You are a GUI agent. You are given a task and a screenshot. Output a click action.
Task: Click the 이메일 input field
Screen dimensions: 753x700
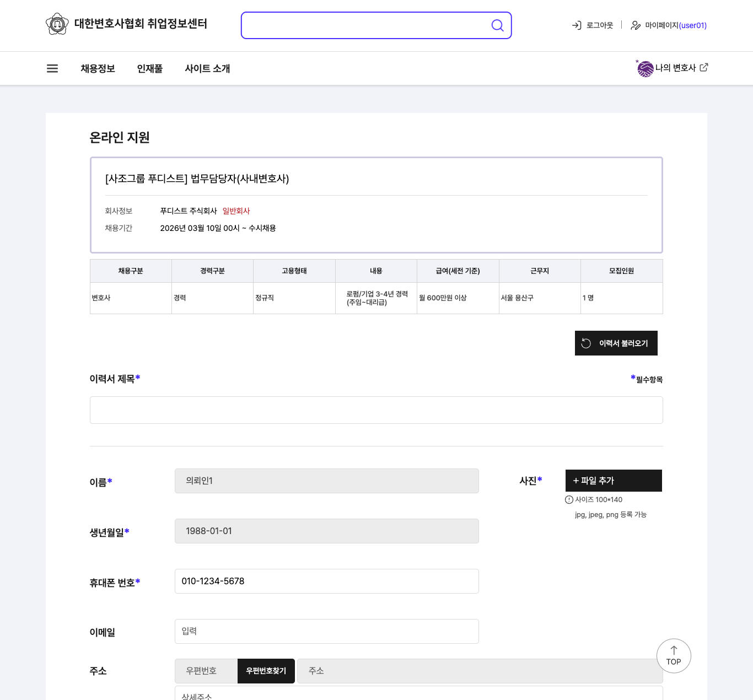point(326,631)
